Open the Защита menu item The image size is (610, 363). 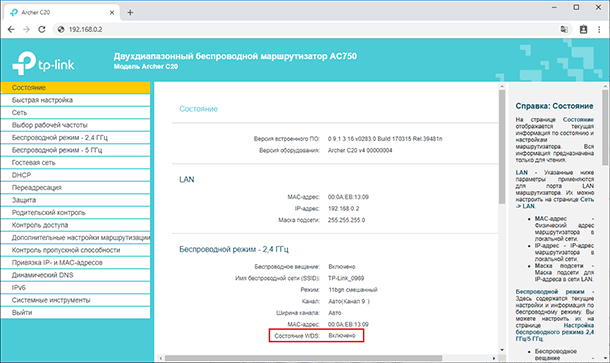(75, 200)
